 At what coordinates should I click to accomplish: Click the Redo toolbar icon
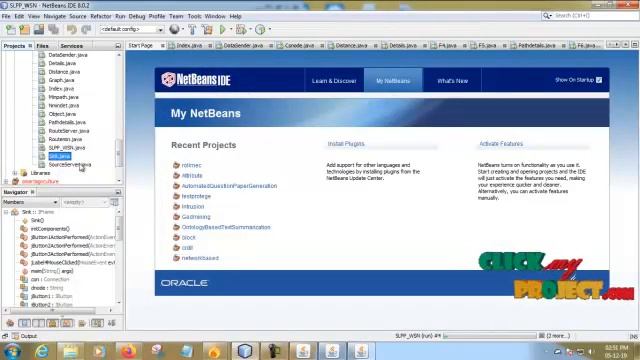[86, 29]
